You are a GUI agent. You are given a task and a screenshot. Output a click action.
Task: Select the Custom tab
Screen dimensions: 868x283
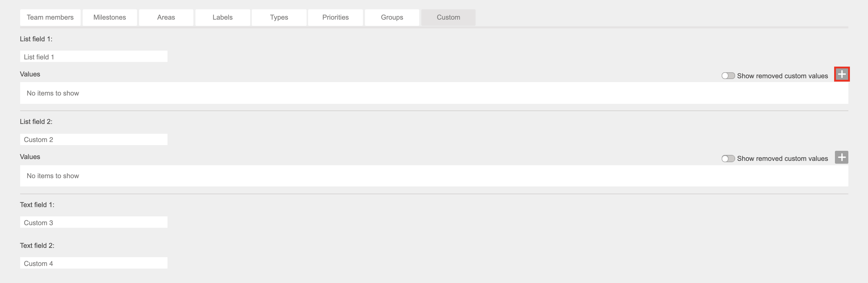pos(448,18)
